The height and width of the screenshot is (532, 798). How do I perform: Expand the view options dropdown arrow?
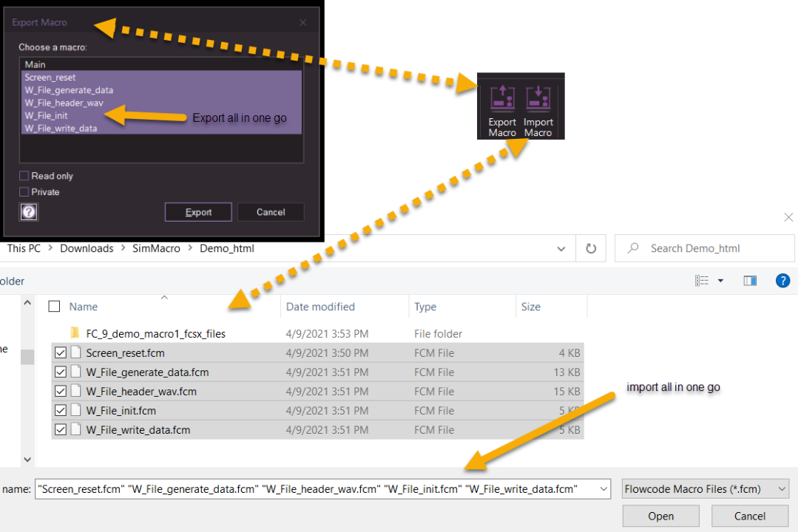click(720, 281)
